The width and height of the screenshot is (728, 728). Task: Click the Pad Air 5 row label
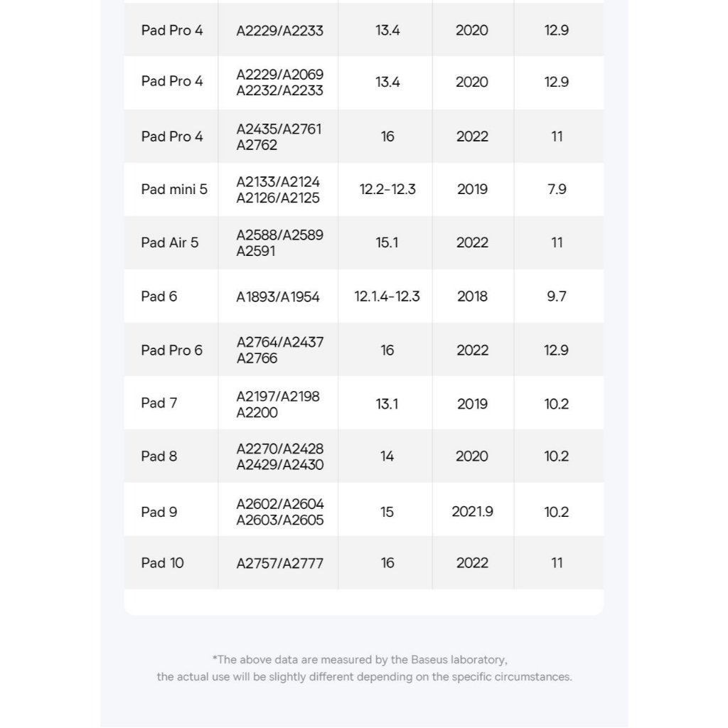coord(170,242)
